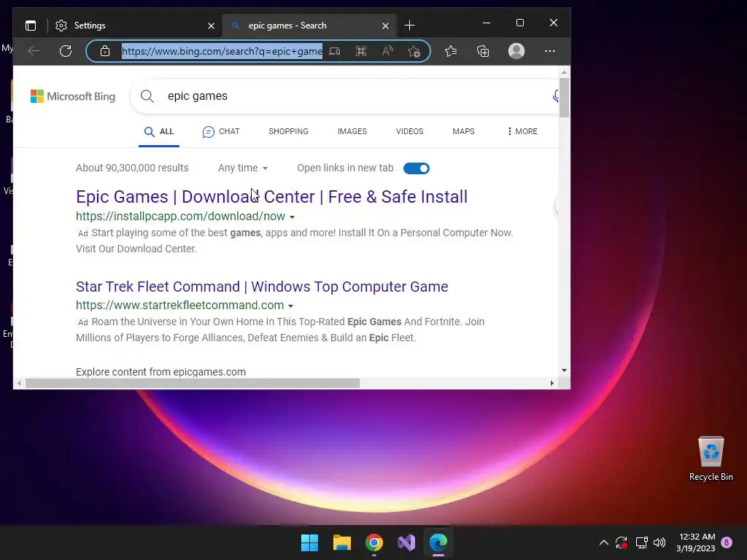747x560 pixels.
Task: Select the Recycle Bin desktop icon
Action: pyautogui.click(x=711, y=459)
